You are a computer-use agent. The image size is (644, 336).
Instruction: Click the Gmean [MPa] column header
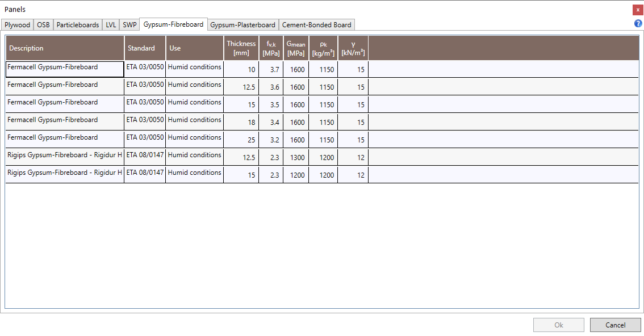point(296,48)
